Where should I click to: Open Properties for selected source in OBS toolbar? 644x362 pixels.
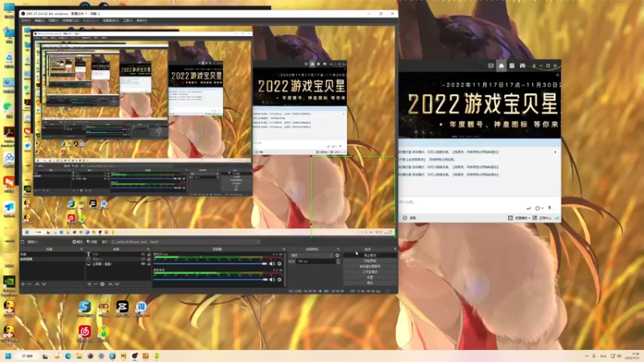pyautogui.click(x=77, y=242)
